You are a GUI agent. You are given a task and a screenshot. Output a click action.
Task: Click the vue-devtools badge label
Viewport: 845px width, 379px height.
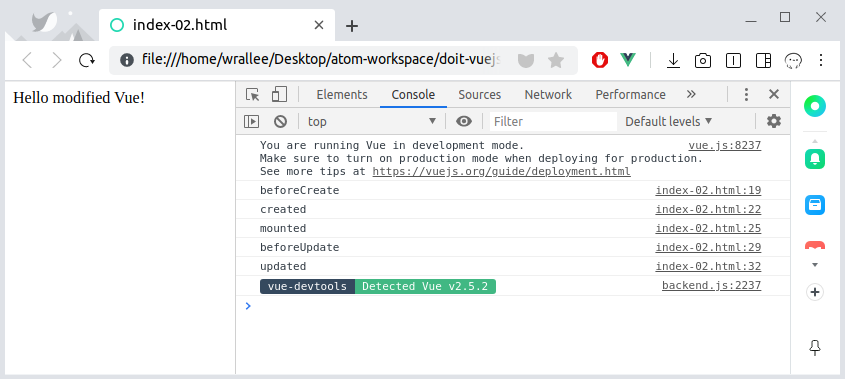307,286
